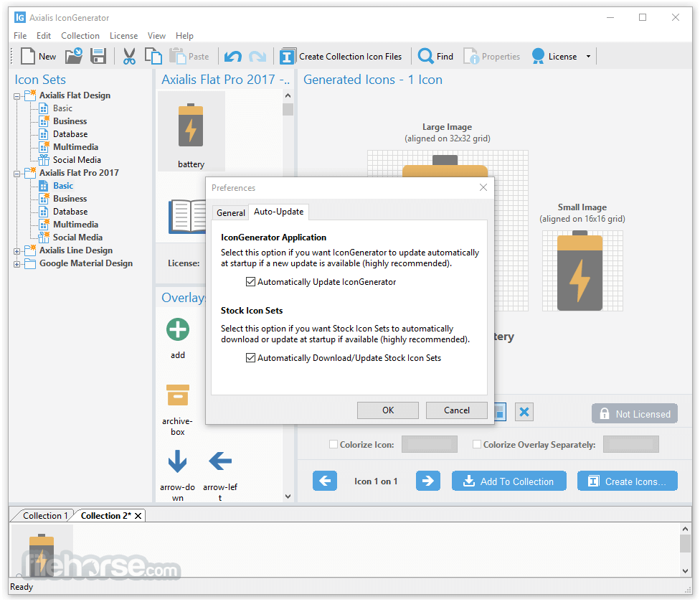700x602 pixels.
Task: Collapse the Axialis Flat Design tree node
Action: [x=17, y=96]
